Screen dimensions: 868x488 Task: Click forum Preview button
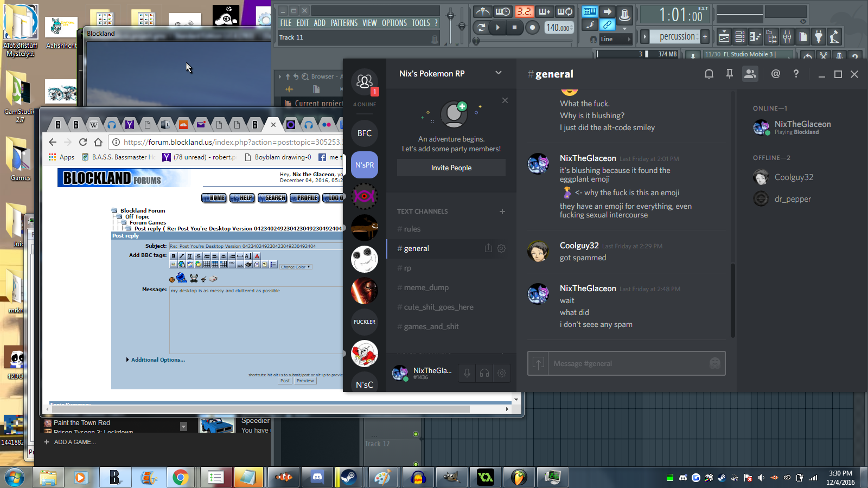[x=305, y=381]
